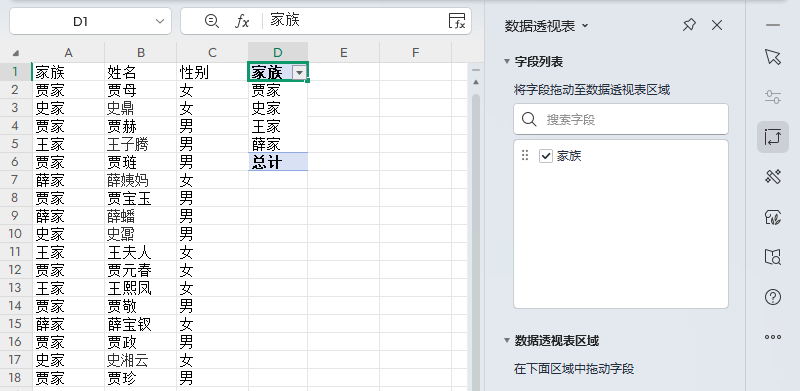Viewport: 800px width, 391px height.
Task: Click the cell containing 王熙凤
Action: [141, 288]
